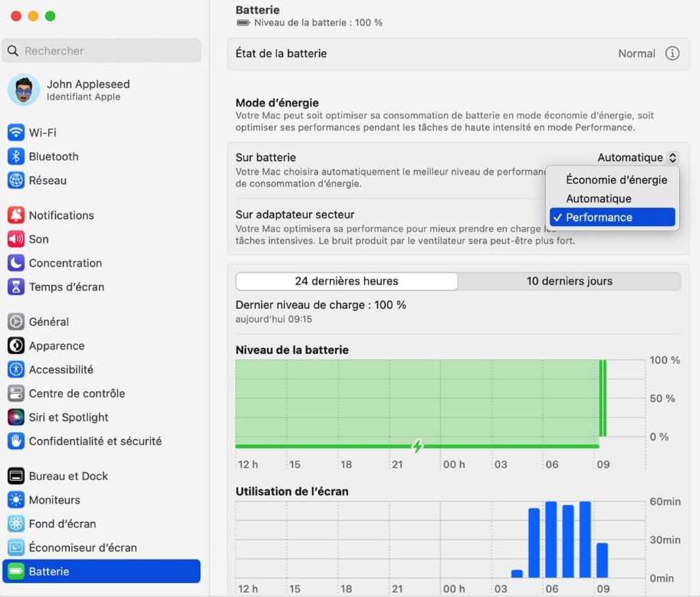Switch to 24 dernières heures tab
Viewport: 700px width, 597px height.
347,281
